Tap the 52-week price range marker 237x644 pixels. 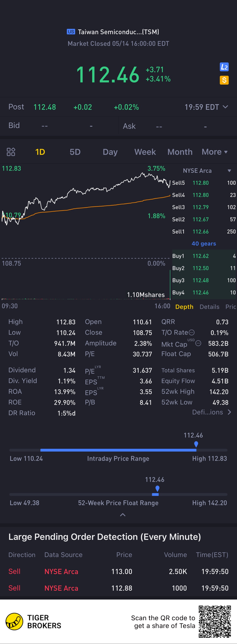pyautogui.click(x=157, y=488)
